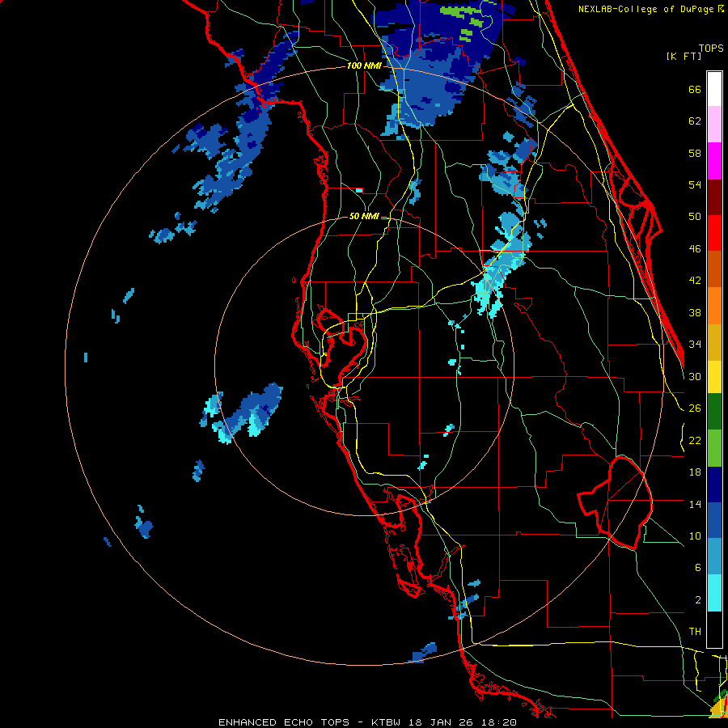Click the "TH" threshold label
Viewport: 728px width, 728px height.
(695, 632)
